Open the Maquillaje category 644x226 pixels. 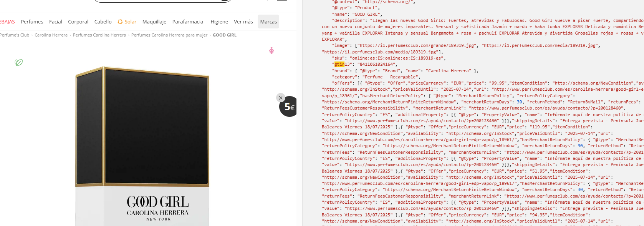click(x=154, y=22)
